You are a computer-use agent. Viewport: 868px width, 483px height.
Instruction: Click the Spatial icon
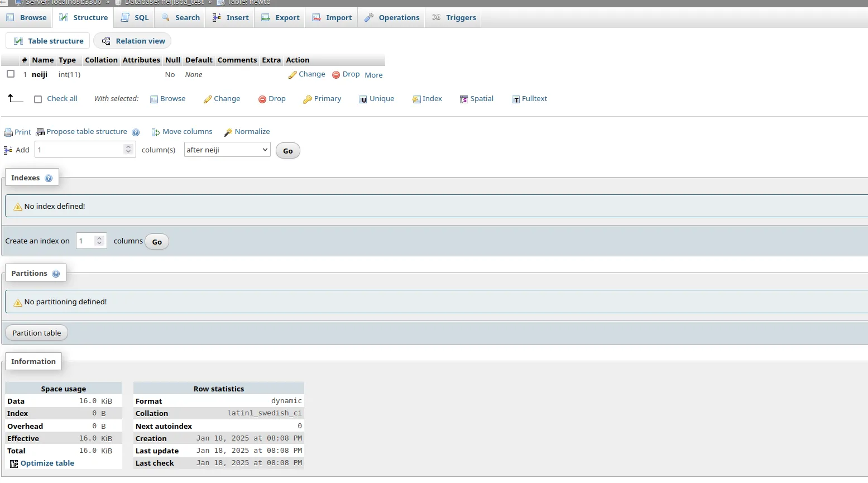click(x=464, y=99)
